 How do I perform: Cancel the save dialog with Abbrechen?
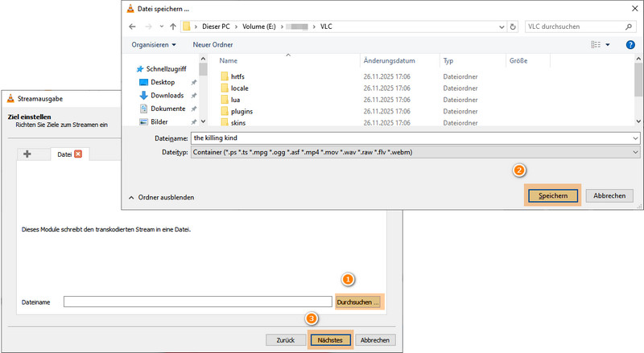pos(609,195)
